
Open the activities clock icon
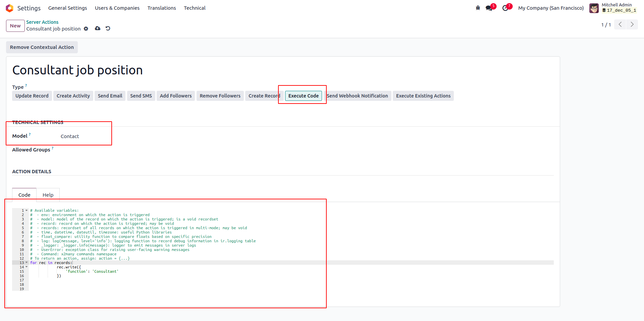tap(505, 8)
